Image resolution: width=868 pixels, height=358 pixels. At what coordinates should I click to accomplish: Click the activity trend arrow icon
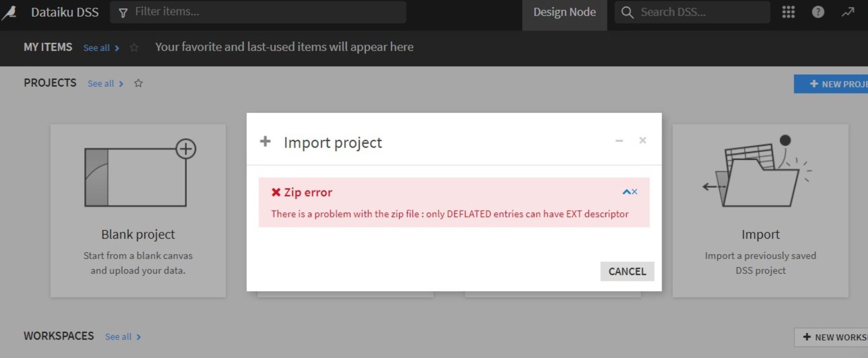click(848, 12)
